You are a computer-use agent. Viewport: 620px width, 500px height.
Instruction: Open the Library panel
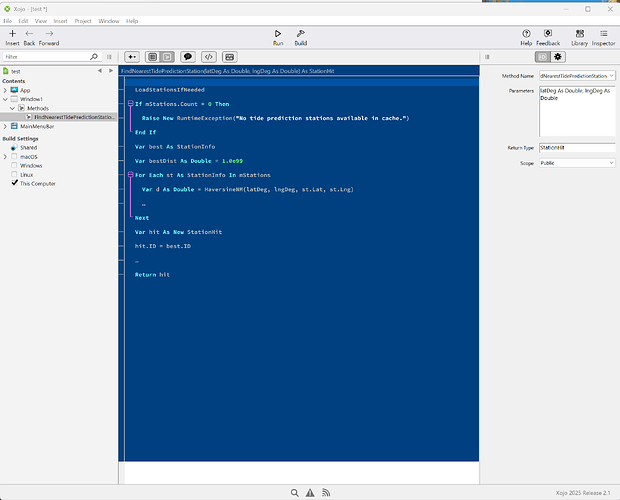[x=580, y=35]
